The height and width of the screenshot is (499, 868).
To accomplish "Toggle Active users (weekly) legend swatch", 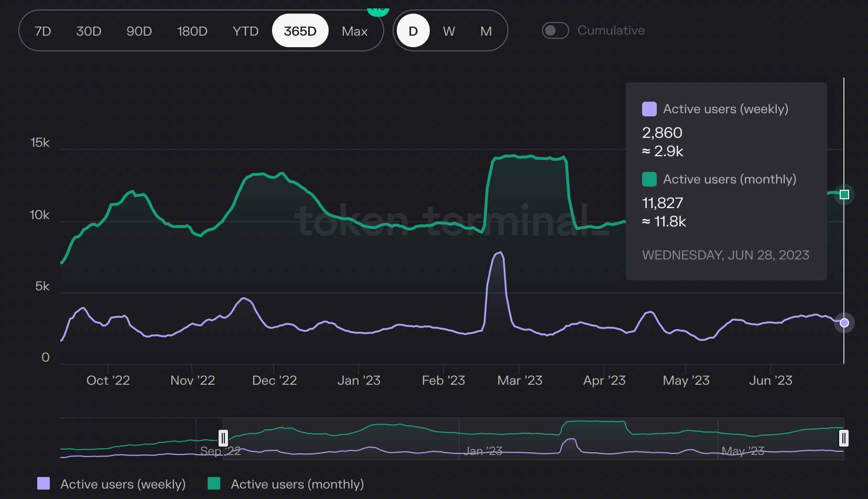I will click(44, 483).
